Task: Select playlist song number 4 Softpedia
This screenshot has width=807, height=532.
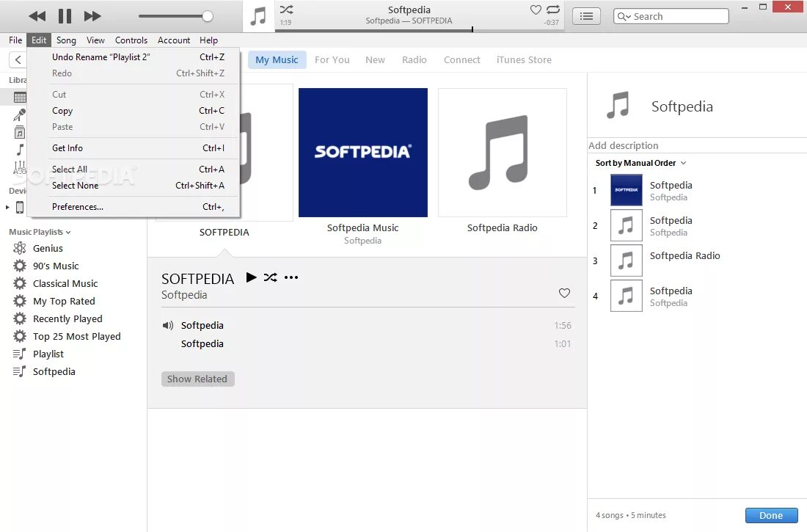Action: click(697, 296)
